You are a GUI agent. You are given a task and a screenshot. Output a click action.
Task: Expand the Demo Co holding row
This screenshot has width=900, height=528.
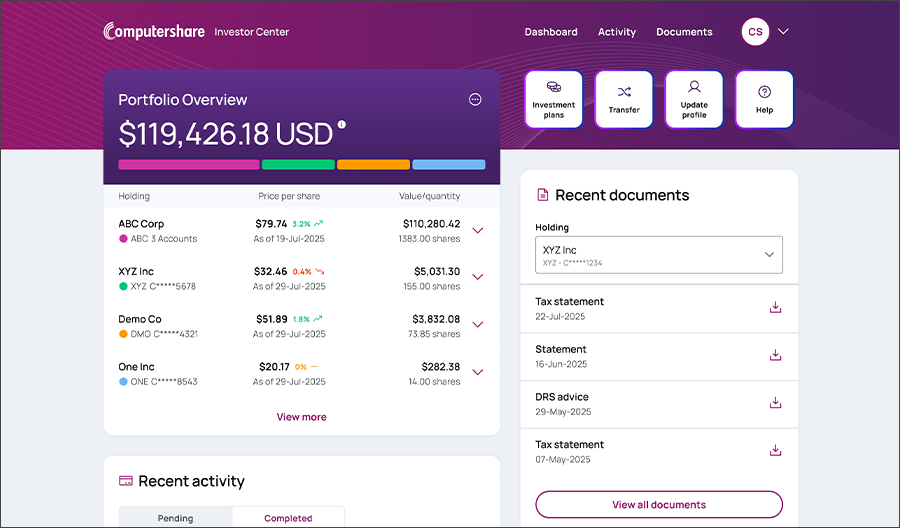478,325
